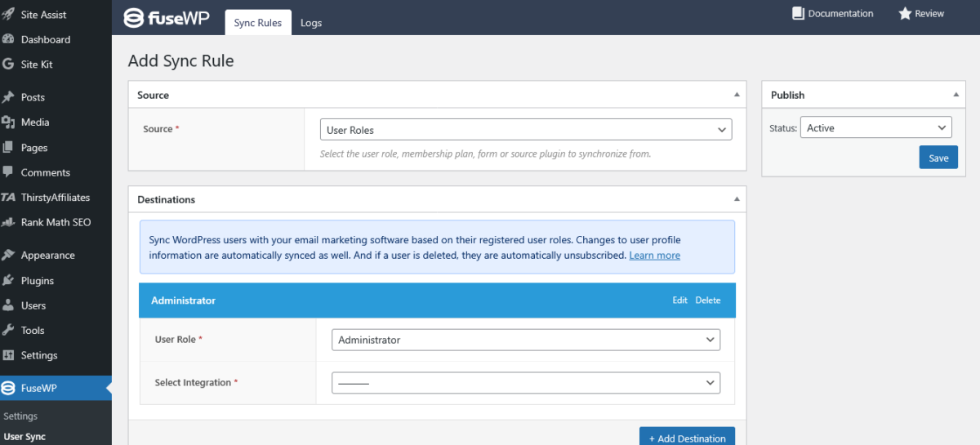Open the ThirstyAffiliates menu item
Screen dimensions: 980x445
[x=56, y=198]
